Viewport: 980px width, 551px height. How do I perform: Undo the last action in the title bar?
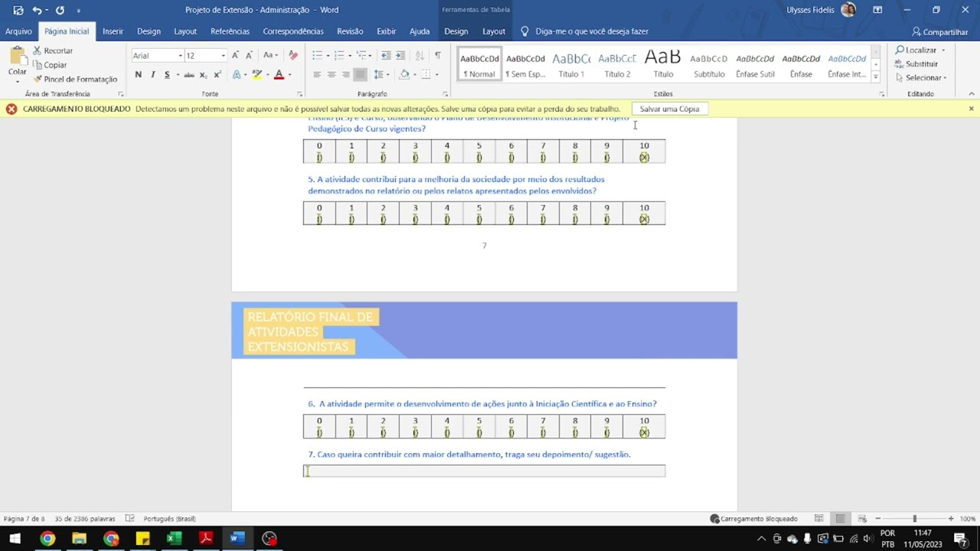click(x=37, y=10)
